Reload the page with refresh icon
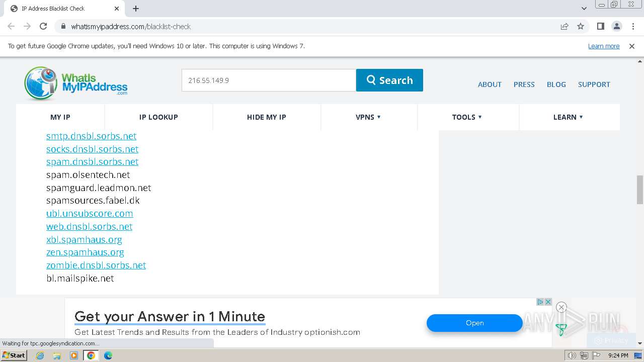The width and height of the screenshot is (644, 362). [x=43, y=26]
